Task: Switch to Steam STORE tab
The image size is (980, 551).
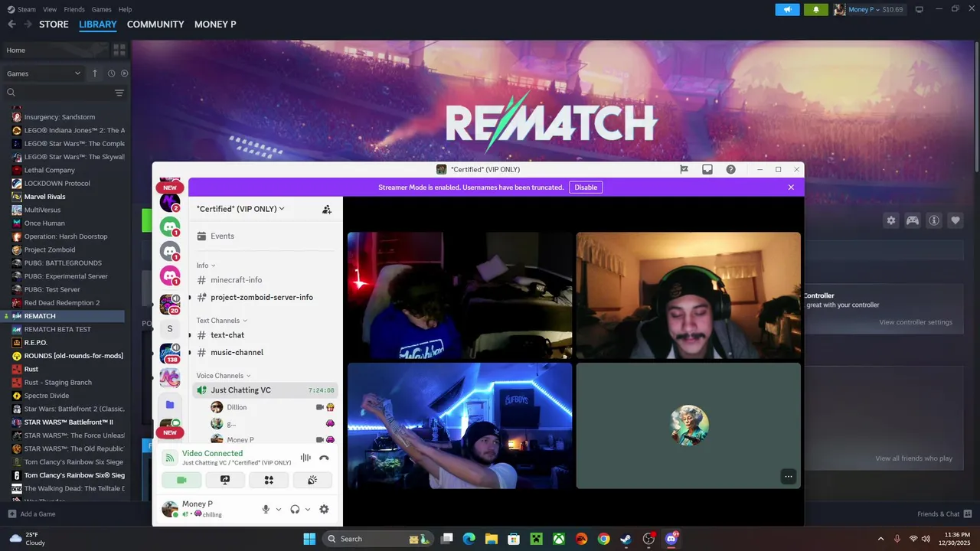Action: [54, 24]
